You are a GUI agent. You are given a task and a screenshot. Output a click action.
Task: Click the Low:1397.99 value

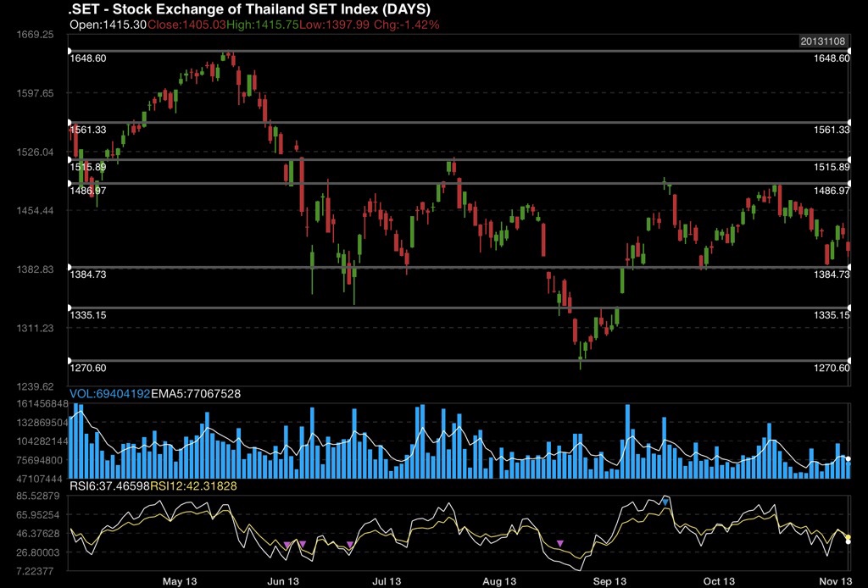click(x=334, y=25)
